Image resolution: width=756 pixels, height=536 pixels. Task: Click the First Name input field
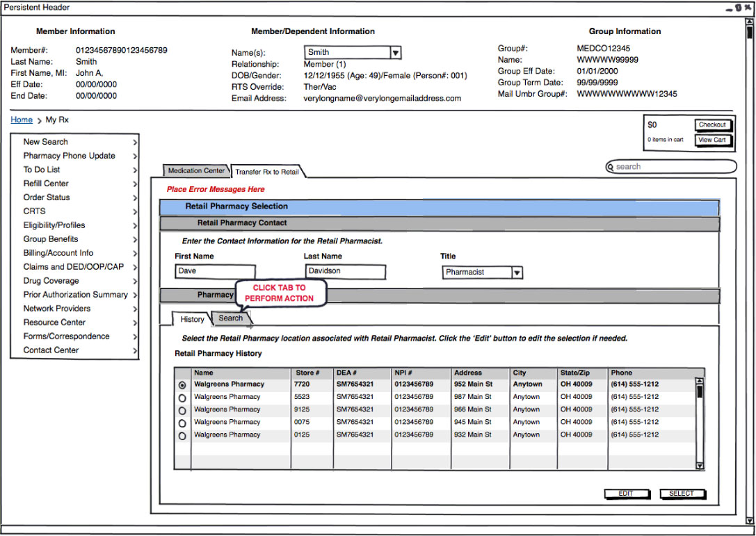click(215, 271)
